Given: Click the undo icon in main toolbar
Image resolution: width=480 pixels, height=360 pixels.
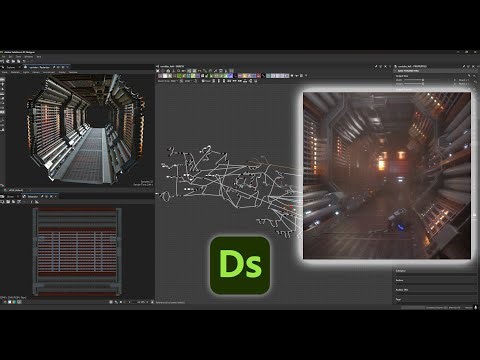Looking at the screenshot, I should (x=24, y=61).
